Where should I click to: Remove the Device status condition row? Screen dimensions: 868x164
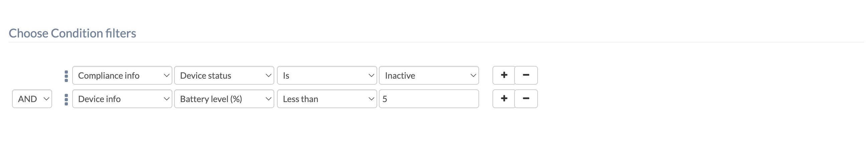pos(526,75)
